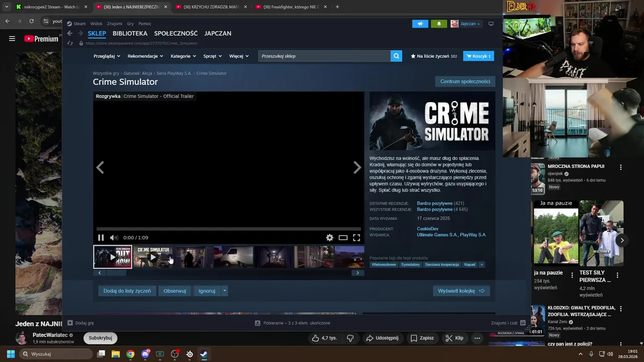
Task: Switch trailer to theater mode
Action: click(343, 238)
